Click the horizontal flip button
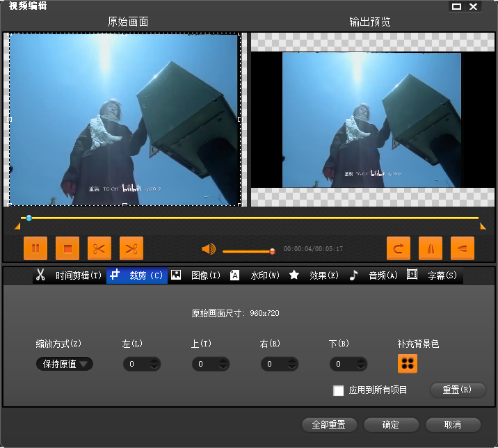The width and height of the screenshot is (498, 448). pyautogui.click(x=431, y=248)
